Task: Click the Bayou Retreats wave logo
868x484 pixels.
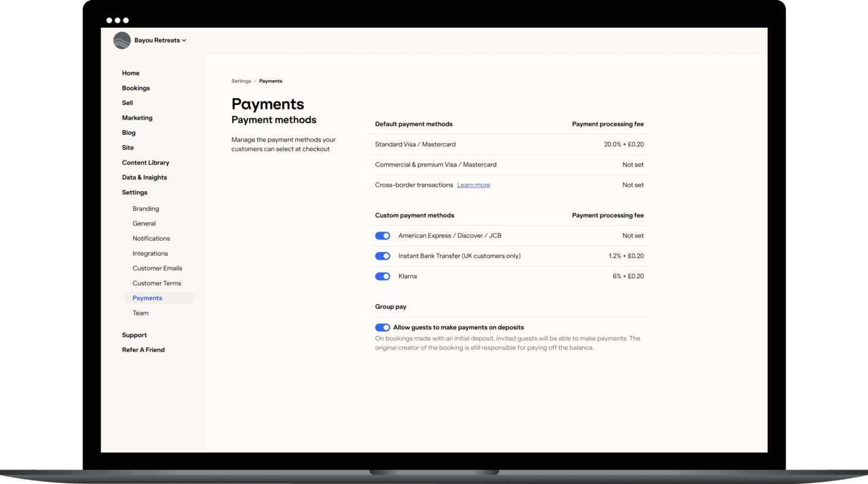Action: point(122,40)
